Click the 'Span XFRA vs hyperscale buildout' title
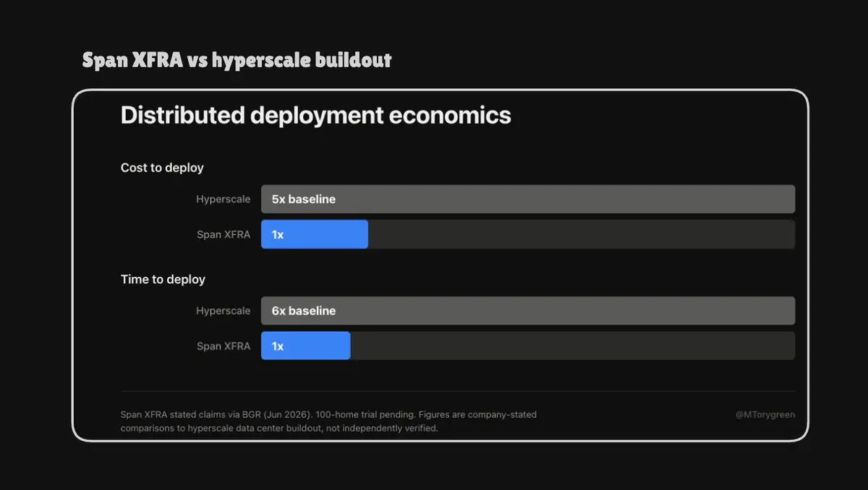 (237, 60)
